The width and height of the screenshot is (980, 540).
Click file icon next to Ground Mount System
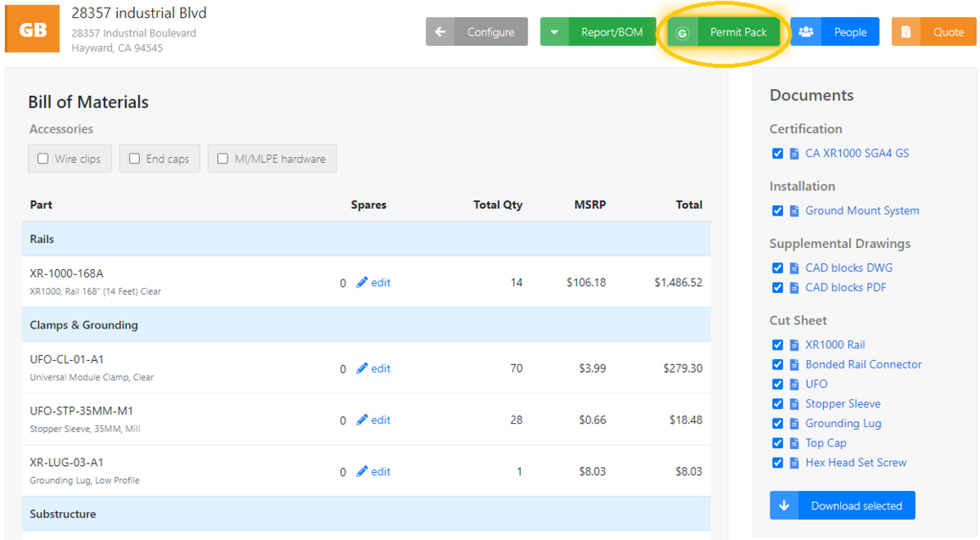(x=793, y=211)
